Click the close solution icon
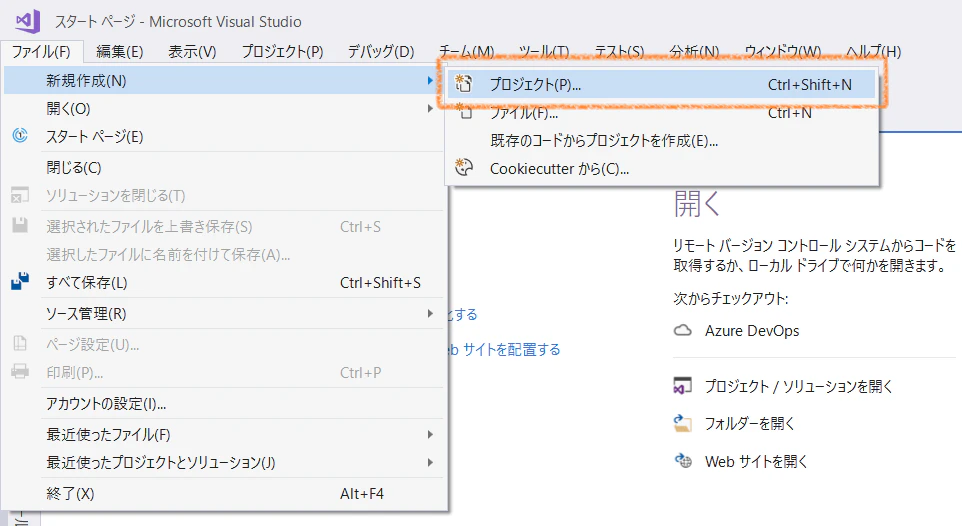 tap(20, 195)
